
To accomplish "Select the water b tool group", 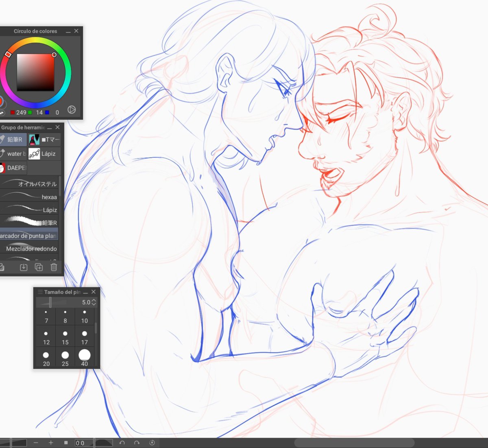I will pos(13,154).
